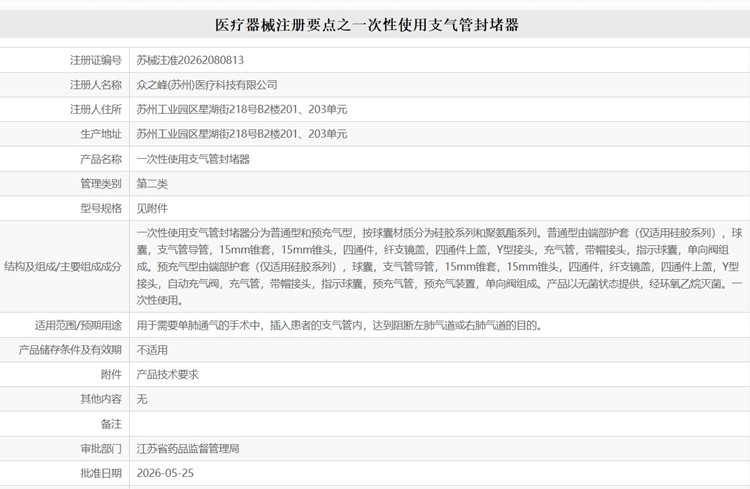Select the 适用范围/预期用途 label

pyautogui.click(x=78, y=325)
